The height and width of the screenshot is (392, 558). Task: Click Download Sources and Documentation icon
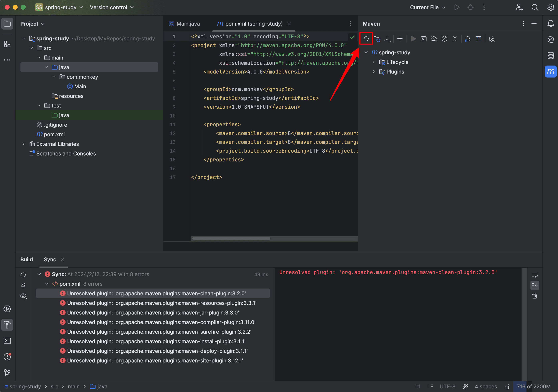click(387, 39)
